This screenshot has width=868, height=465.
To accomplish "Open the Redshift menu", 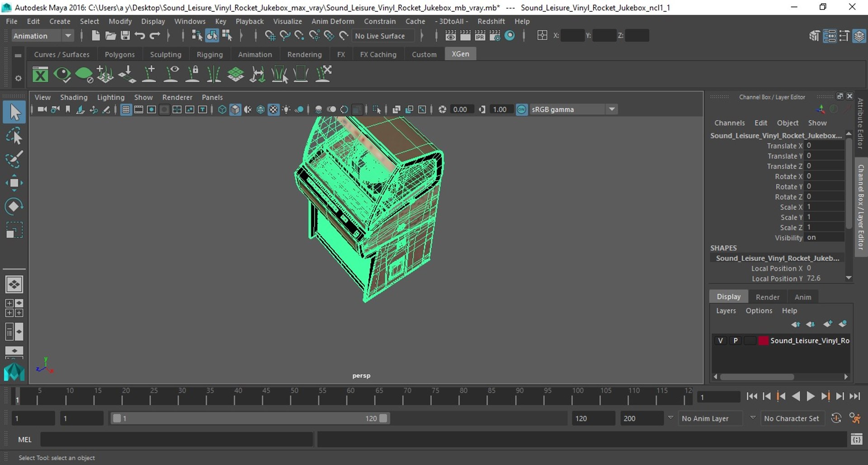I will coord(491,21).
